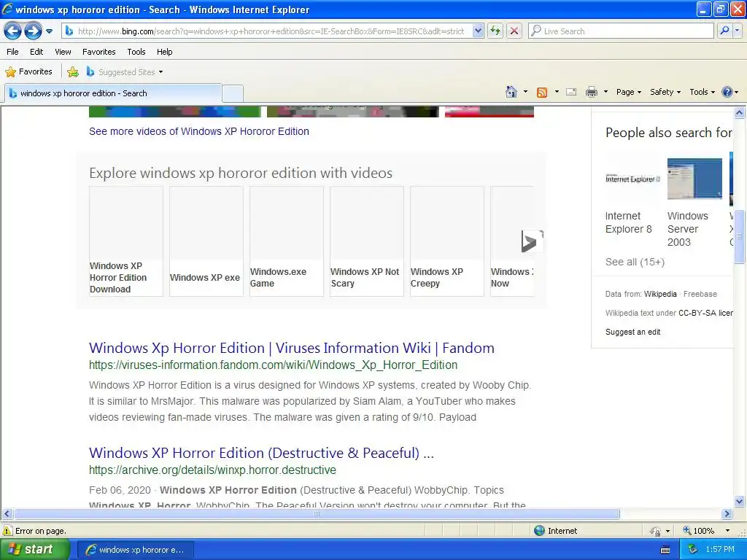
Task: Click the Error on page warning icon
Action: point(7,531)
